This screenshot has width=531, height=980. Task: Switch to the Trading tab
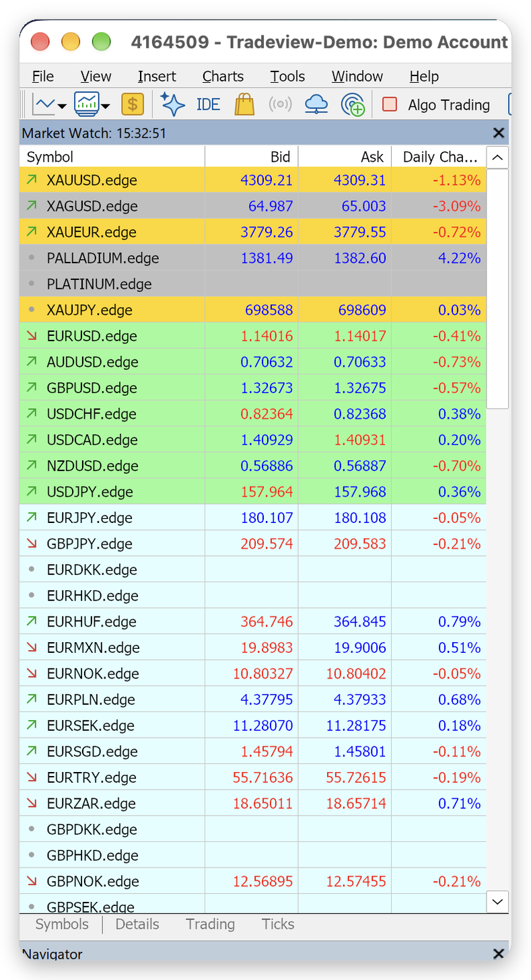coord(211,924)
